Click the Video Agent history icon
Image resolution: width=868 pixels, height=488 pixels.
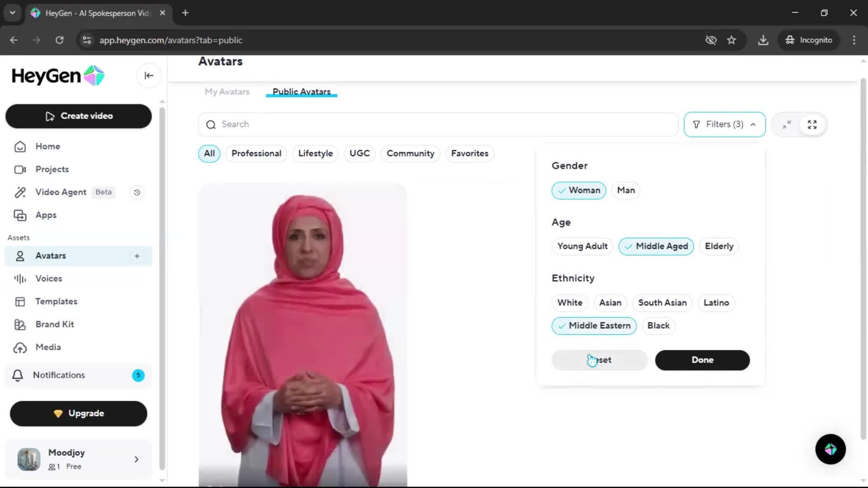(x=137, y=192)
